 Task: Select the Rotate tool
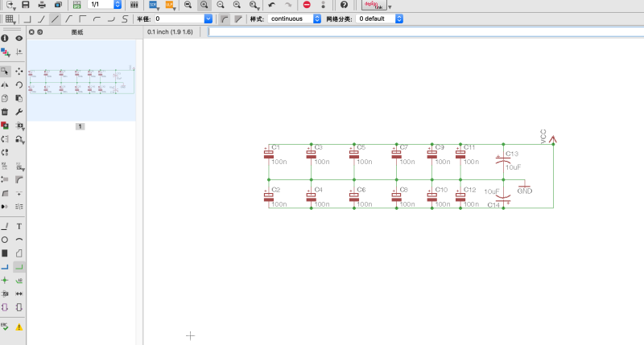click(19, 85)
